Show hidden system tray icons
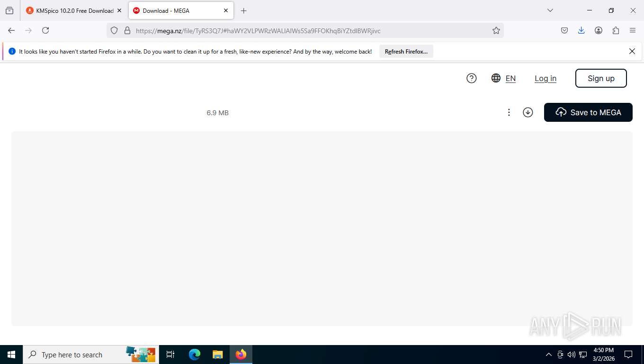This screenshot has height=364, width=644. coord(549,355)
